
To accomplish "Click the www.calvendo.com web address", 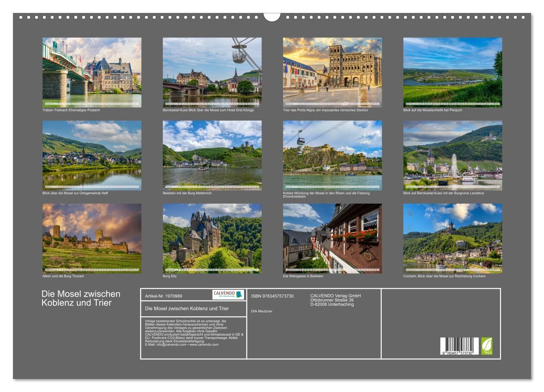I will coord(204,345).
